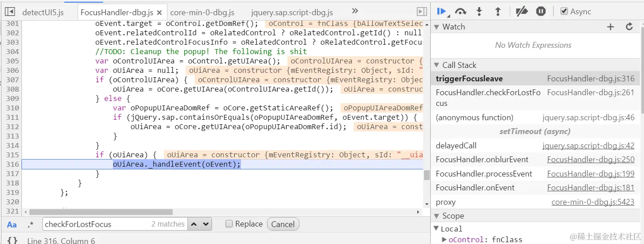The height and width of the screenshot is (244, 644).
Task: Click the oUiArea._handleEvent(oEvent) code line
Action: 177,164
